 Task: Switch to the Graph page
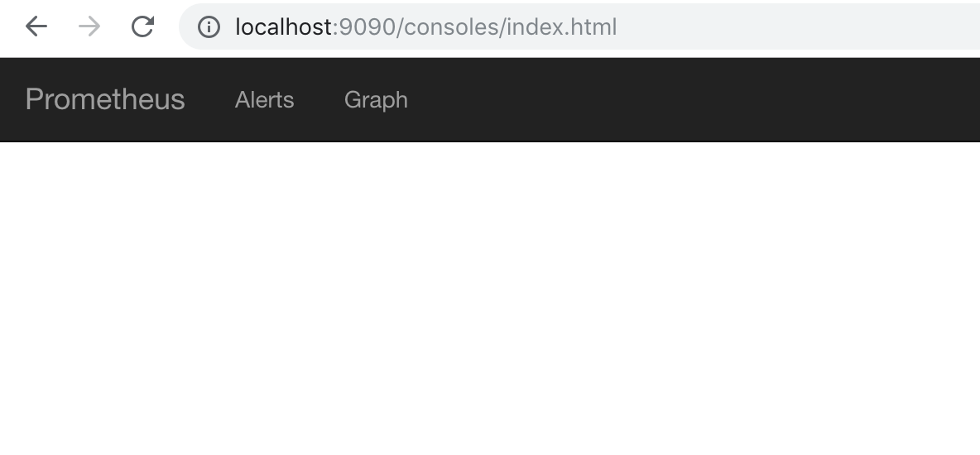(x=376, y=99)
